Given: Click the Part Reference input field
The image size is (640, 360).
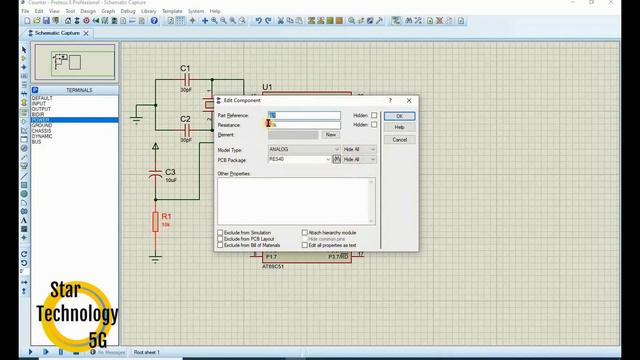Looking at the screenshot, I should (304, 116).
